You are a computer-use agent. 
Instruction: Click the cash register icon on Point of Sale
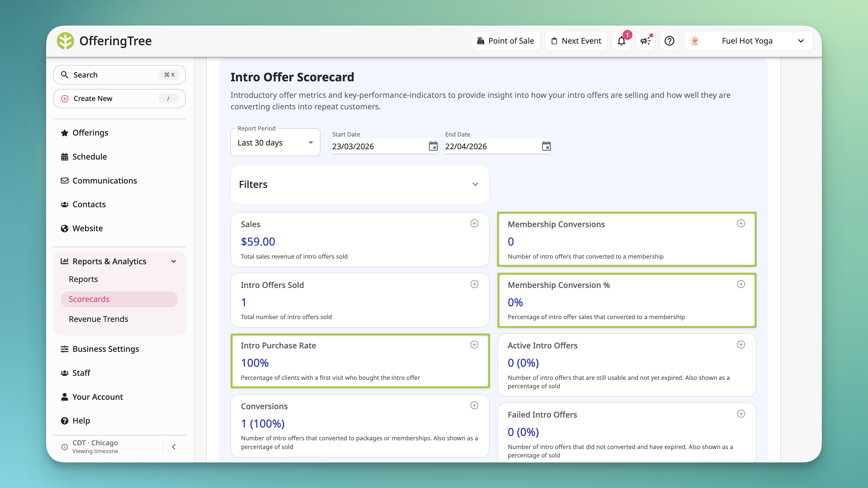(x=481, y=41)
